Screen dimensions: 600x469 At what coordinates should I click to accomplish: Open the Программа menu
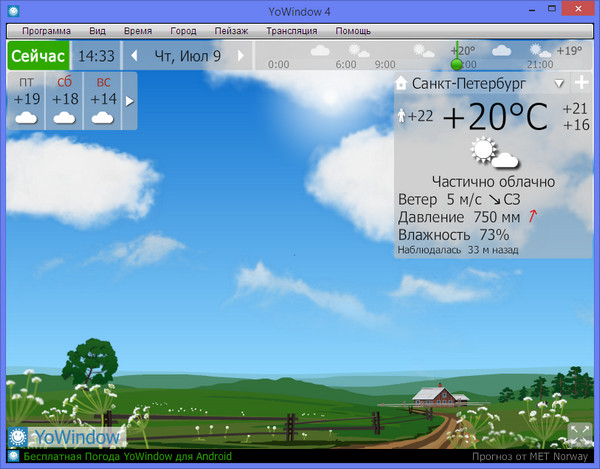pyautogui.click(x=47, y=31)
